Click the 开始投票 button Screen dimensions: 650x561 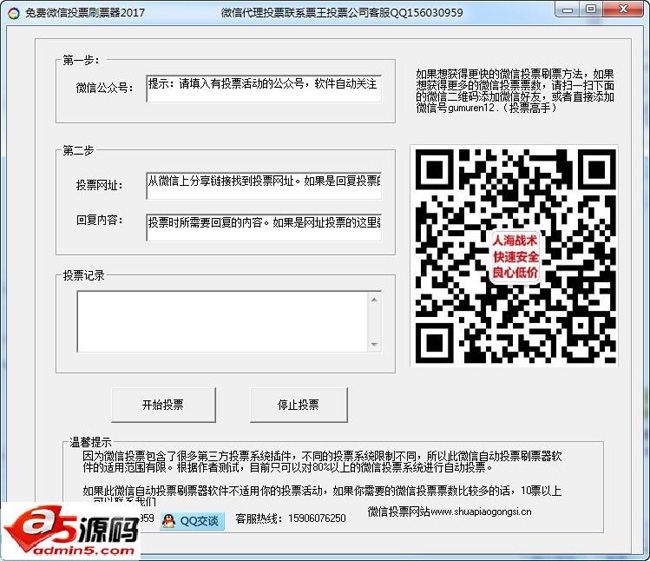(x=163, y=405)
